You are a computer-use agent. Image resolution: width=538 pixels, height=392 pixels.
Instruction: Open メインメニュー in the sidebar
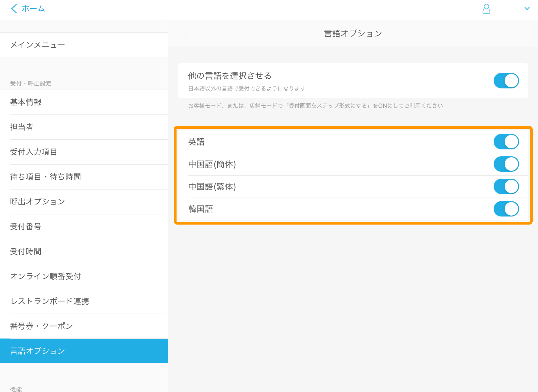[84, 45]
